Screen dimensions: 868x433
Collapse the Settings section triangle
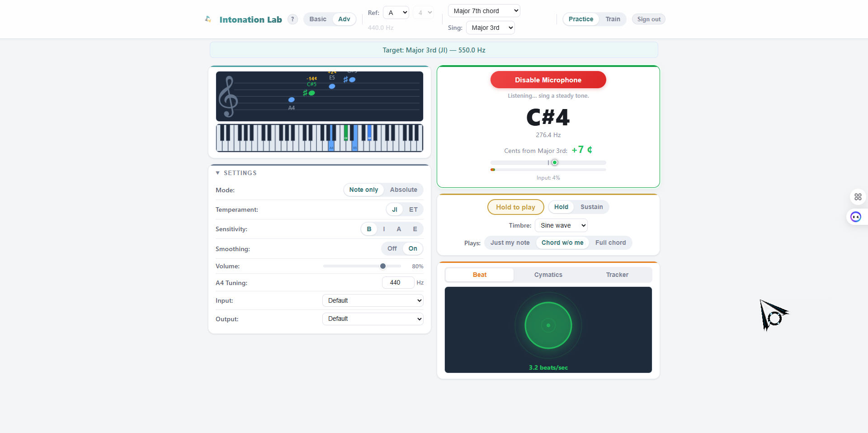tap(218, 173)
